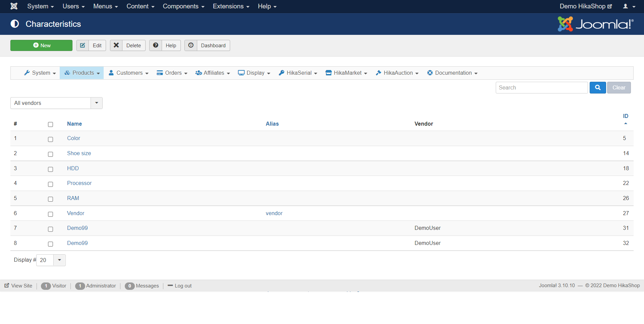Viewport: 644px width, 324px height.
Task: Click the Joomla logo icon in top bar
Action: (x=14, y=6)
